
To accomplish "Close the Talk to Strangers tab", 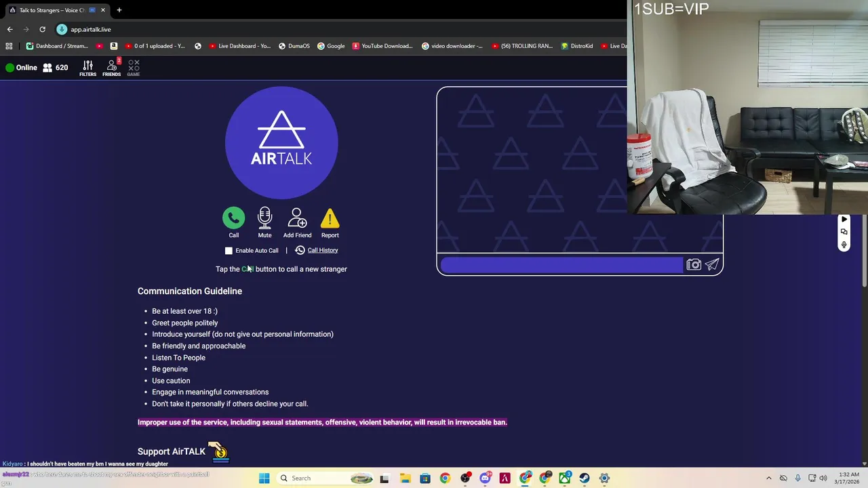I will coord(103,10).
